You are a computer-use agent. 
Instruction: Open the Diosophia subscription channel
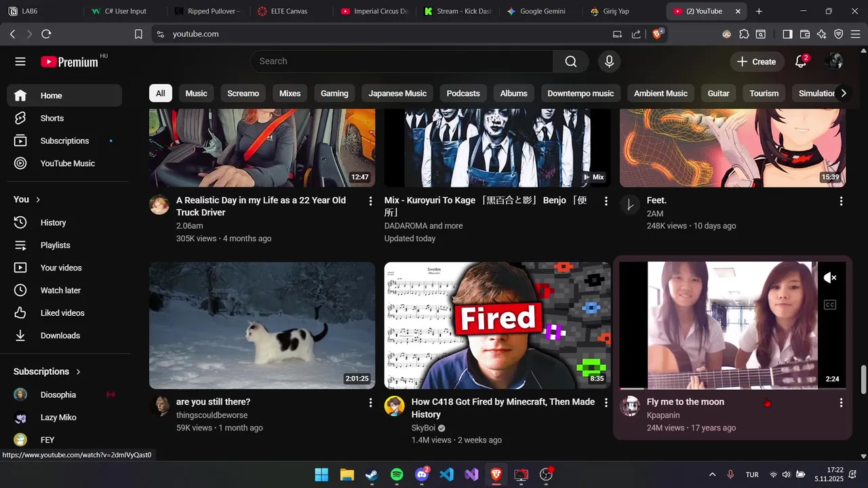pyautogui.click(x=64, y=394)
